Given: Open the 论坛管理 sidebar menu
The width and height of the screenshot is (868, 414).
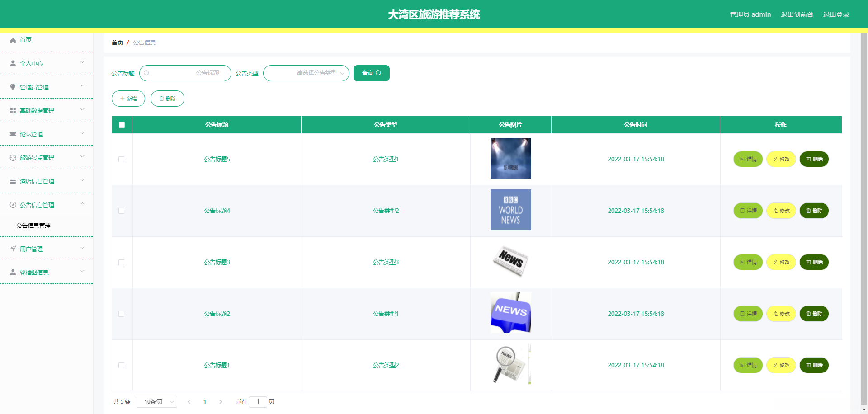Looking at the screenshot, I should coord(46,134).
